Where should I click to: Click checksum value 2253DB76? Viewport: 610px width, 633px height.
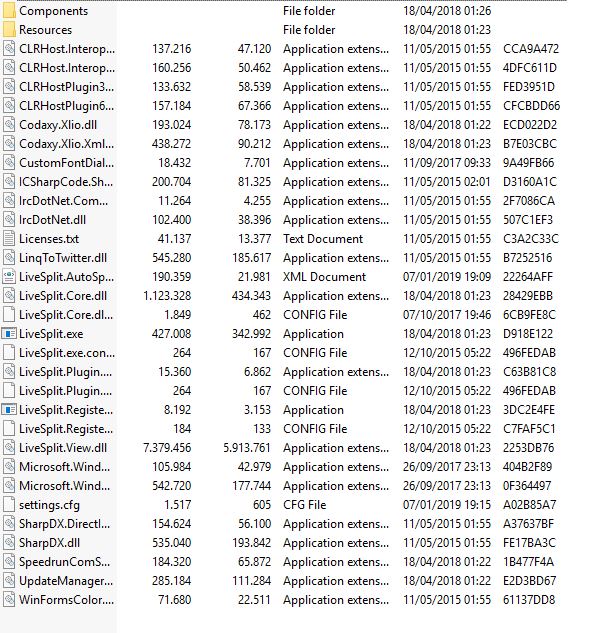click(528, 448)
